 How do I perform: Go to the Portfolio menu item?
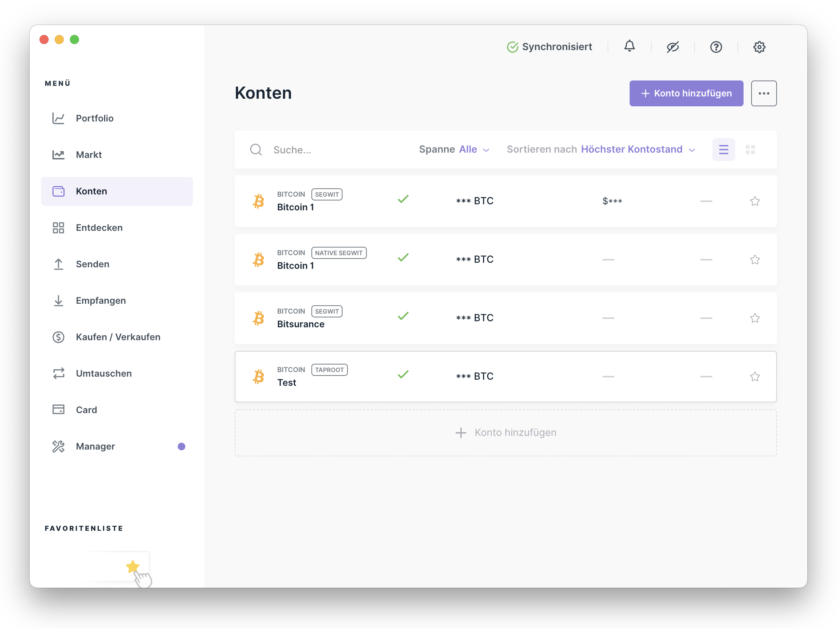coord(95,118)
